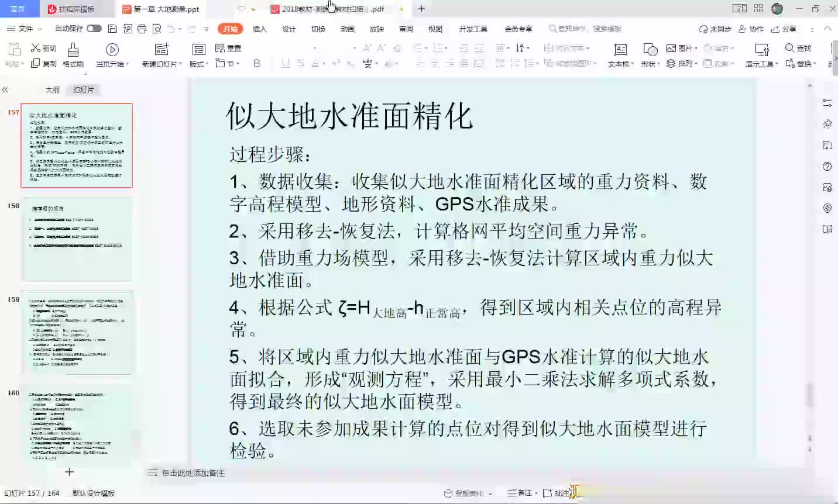The width and height of the screenshot is (838, 504).
Task: Toggle the Notes (备注) pane in status bar
Action: point(520,493)
